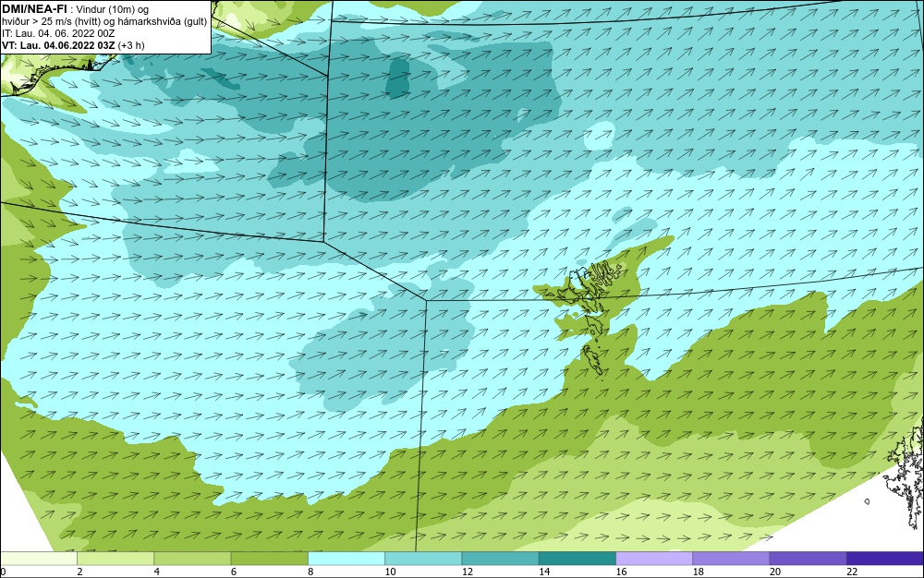Click the 10–12 m/s light teal legend swatch
This screenshot has width=924, height=578.
423,559
